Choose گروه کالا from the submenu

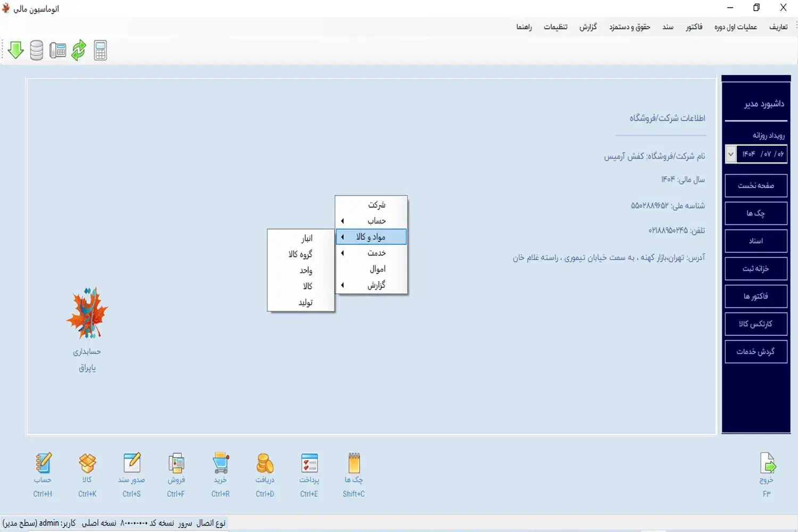[301, 254]
